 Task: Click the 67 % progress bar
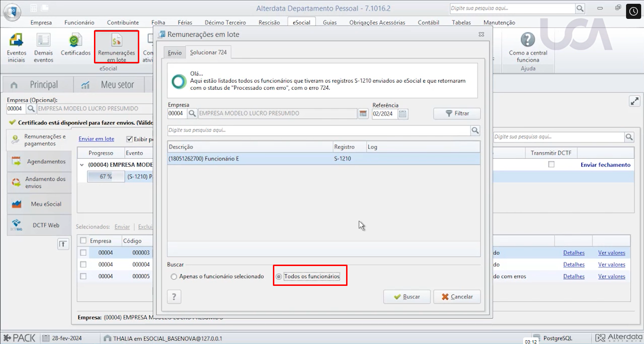click(x=106, y=177)
